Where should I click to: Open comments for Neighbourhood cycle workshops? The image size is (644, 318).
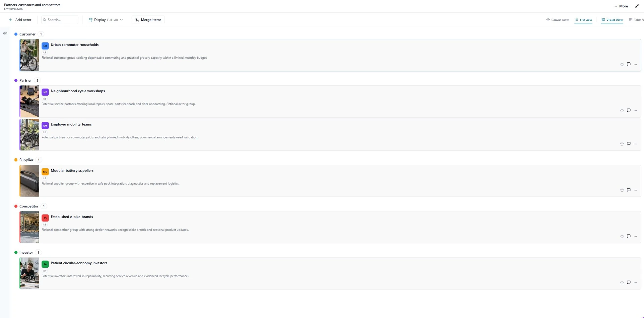[x=629, y=110]
